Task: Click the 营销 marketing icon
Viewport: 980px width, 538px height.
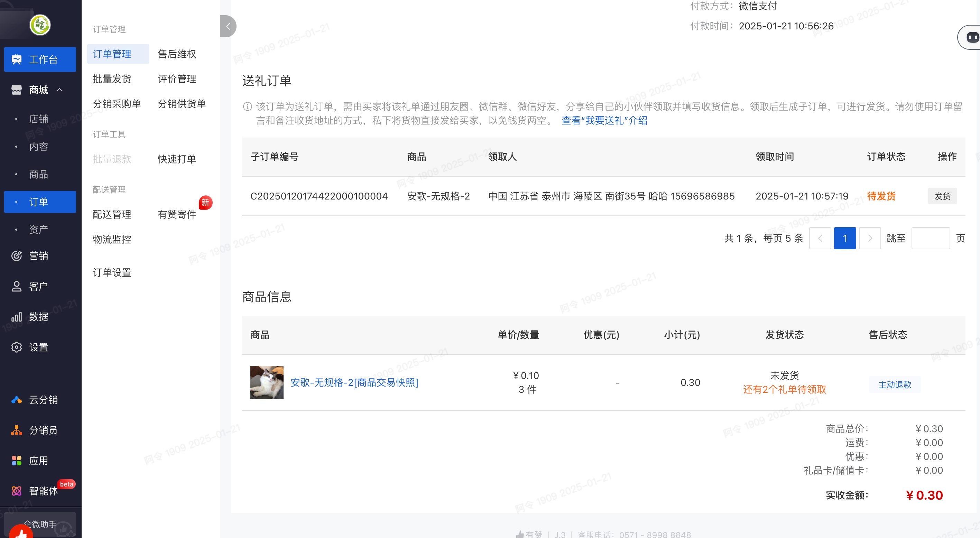Action: [x=17, y=256]
